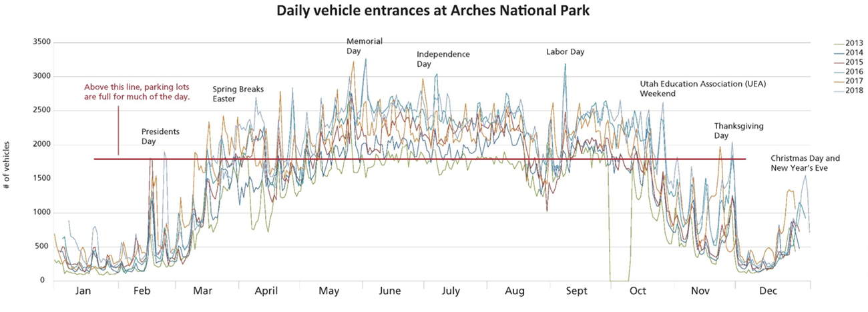The width and height of the screenshot is (868, 312).
Task: Click the 3500 y-axis value
Action: point(43,43)
